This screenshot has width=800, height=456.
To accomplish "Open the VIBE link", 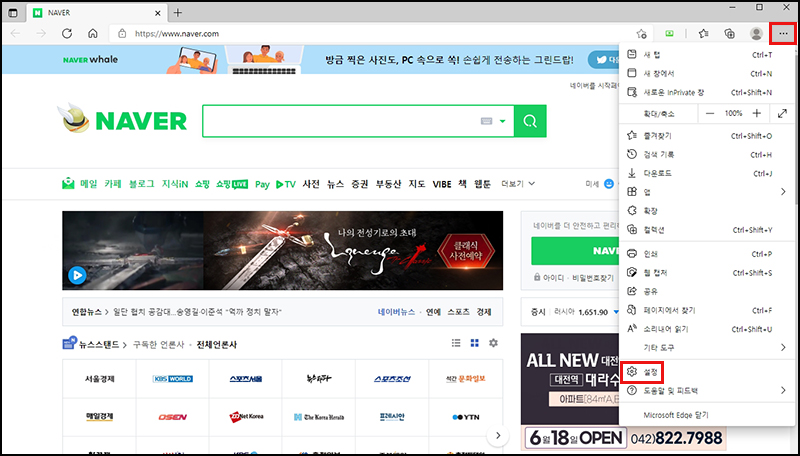I will 442,184.
